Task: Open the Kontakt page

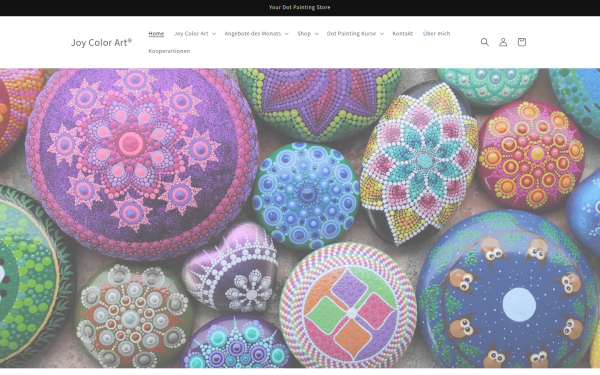Action: click(x=403, y=34)
